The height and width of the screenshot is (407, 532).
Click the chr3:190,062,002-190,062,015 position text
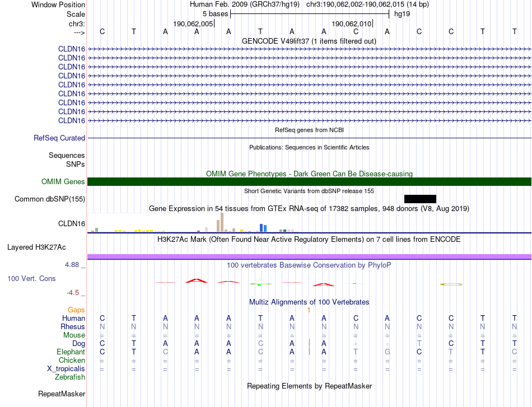tap(367, 4)
